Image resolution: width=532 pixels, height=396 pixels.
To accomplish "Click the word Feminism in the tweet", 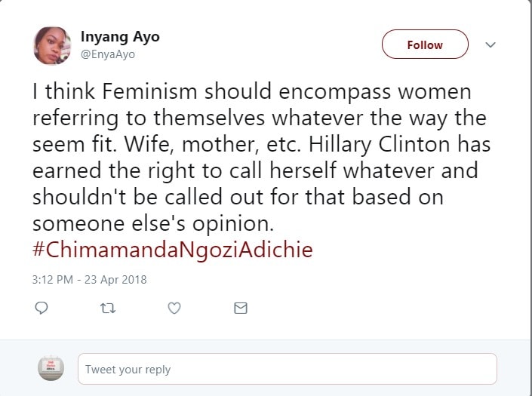I will pyautogui.click(x=149, y=91).
